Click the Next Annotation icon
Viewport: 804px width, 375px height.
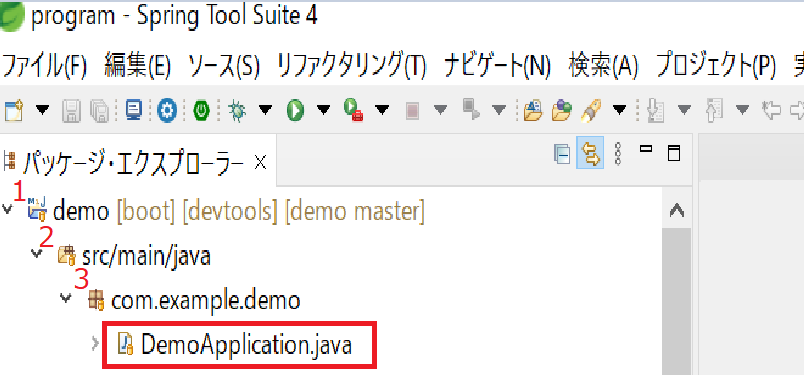coord(655,110)
